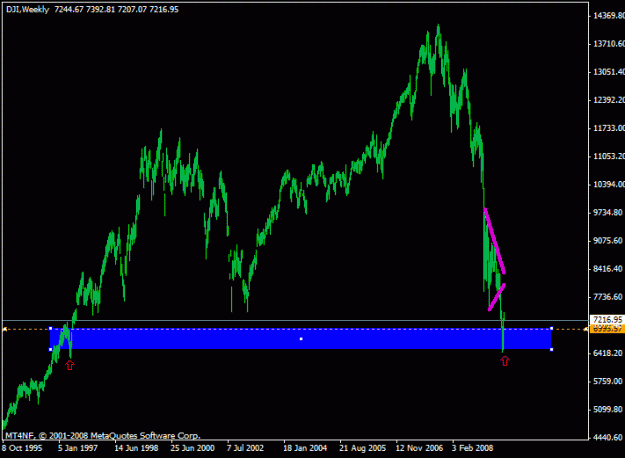This screenshot has width=625, height=458.
Task: Click the 18 Jan 2004 date label
Action: [x=305, y=448]
